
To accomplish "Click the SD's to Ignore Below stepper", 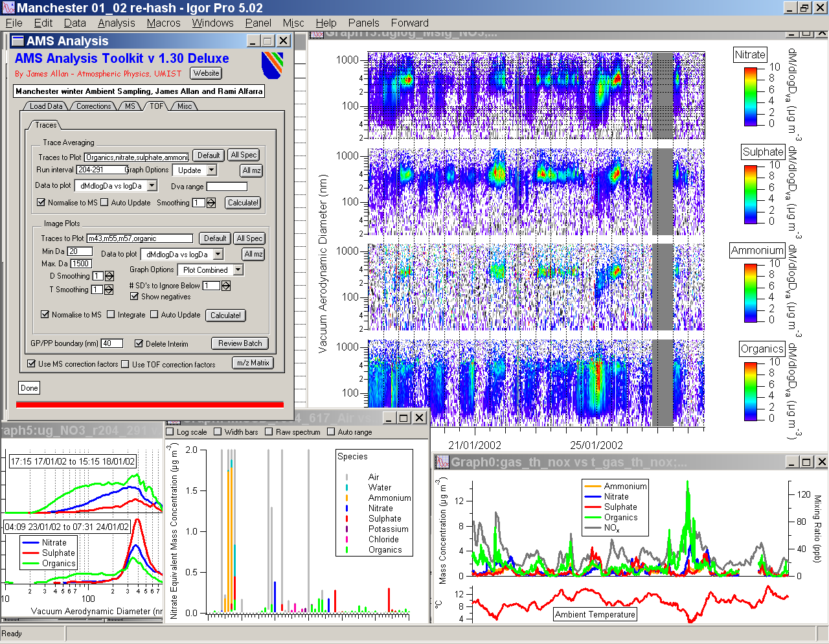I will point(226,286).
